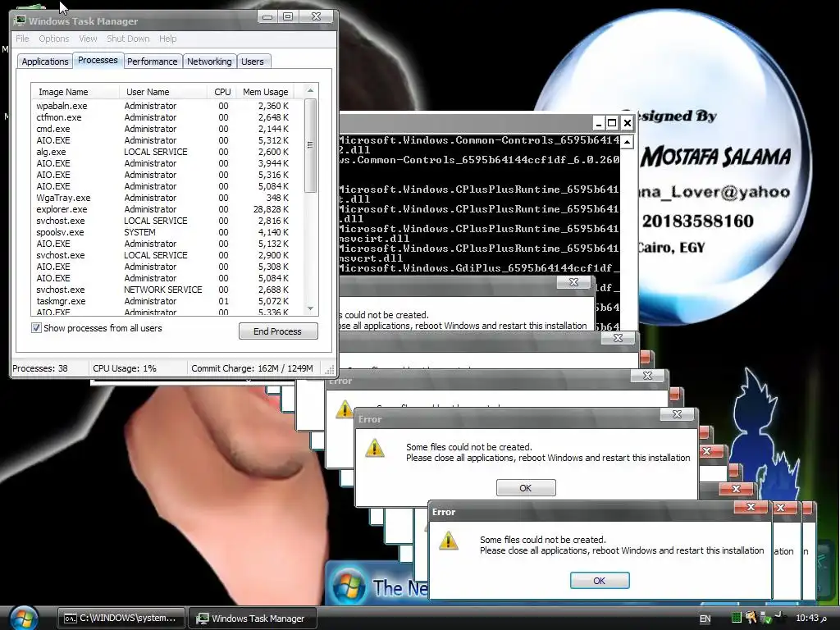The image size is (840, 630).
Task: Click the Task Manager title bar icon
Action: tap(21, 21)
